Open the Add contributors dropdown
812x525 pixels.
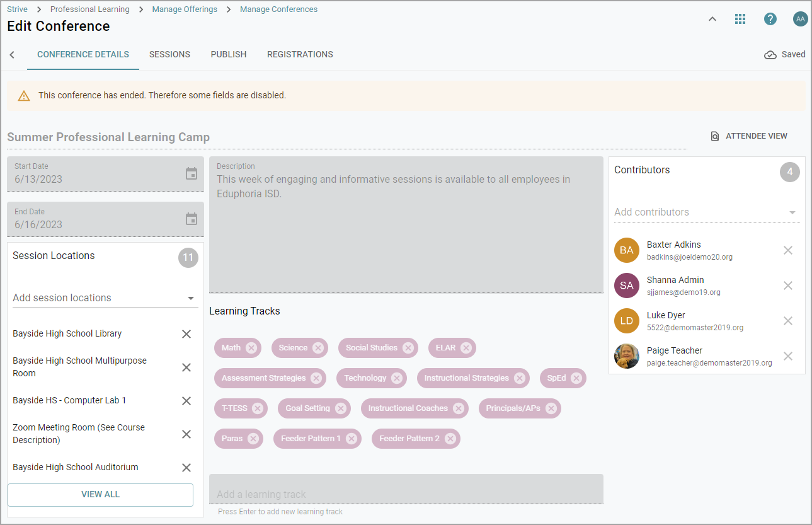pos(792,212)
